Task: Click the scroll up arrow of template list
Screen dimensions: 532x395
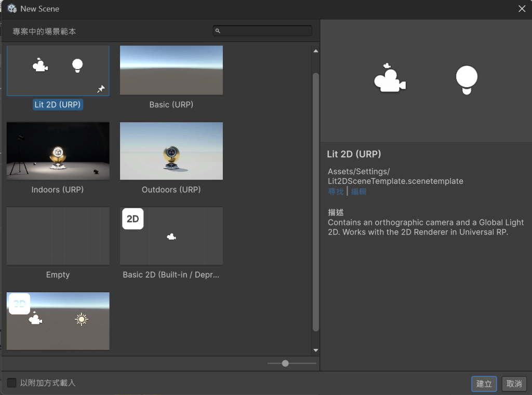Action: pyautogui.click(x=316, y=51)
